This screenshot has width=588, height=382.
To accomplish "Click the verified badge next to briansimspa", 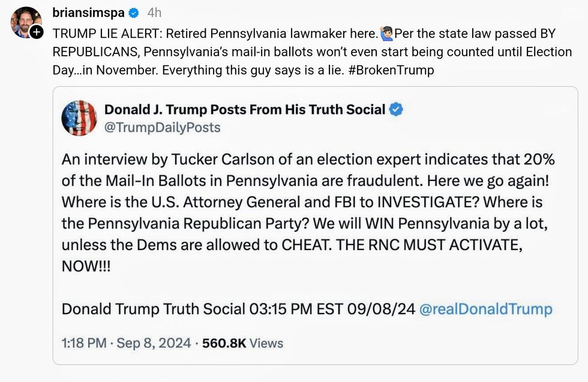I will (135, 13).
